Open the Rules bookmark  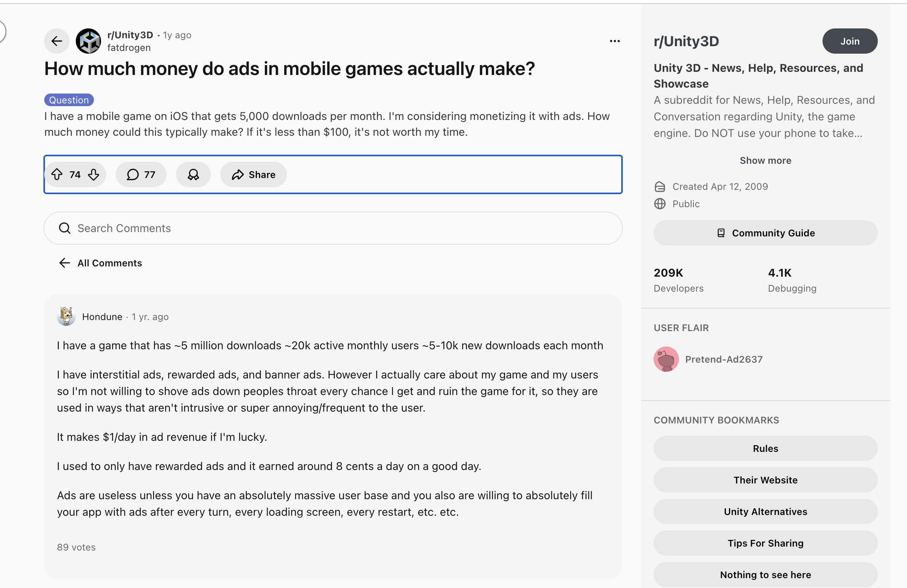point(765,448)
